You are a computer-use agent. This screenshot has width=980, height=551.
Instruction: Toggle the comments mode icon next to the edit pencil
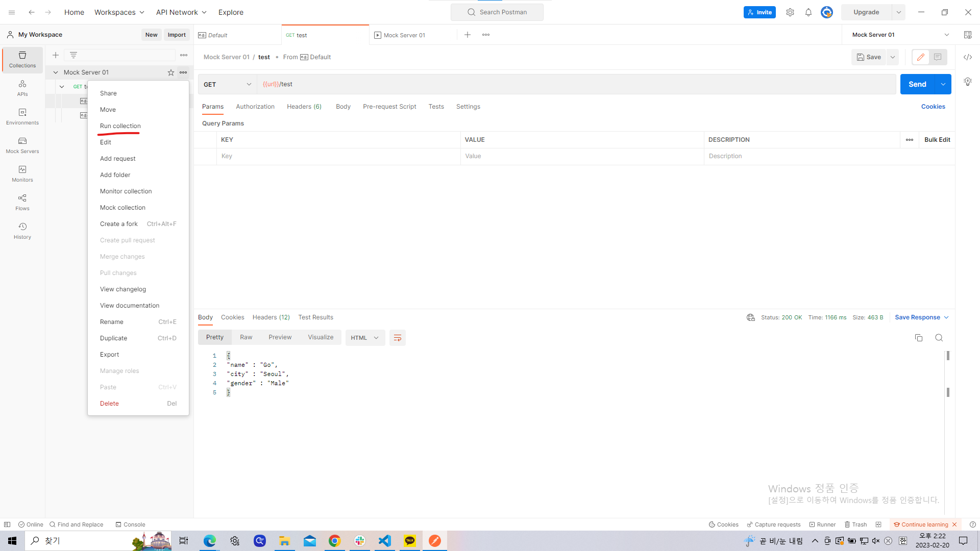pyautogui.click(x=938, y=57)
